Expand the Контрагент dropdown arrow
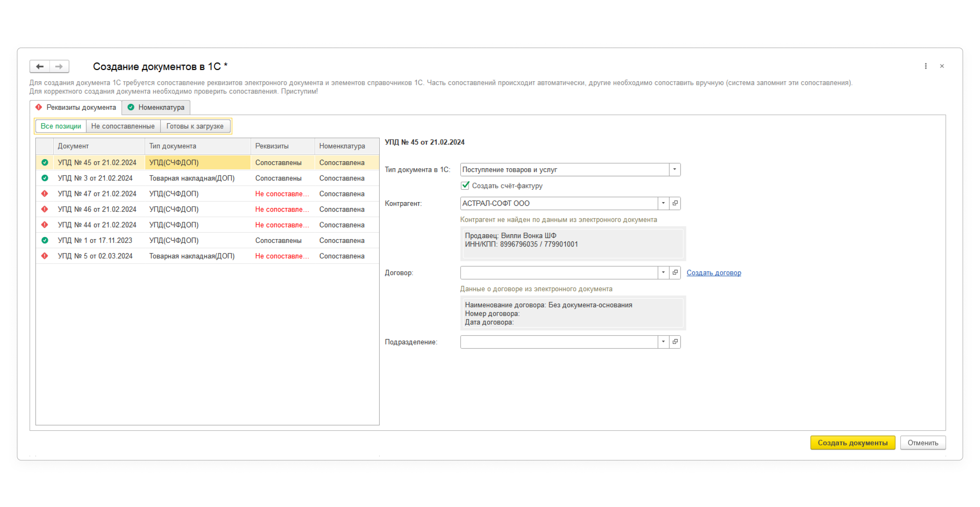The width and height of the screenshot is (980, 507). click(663, 203)
